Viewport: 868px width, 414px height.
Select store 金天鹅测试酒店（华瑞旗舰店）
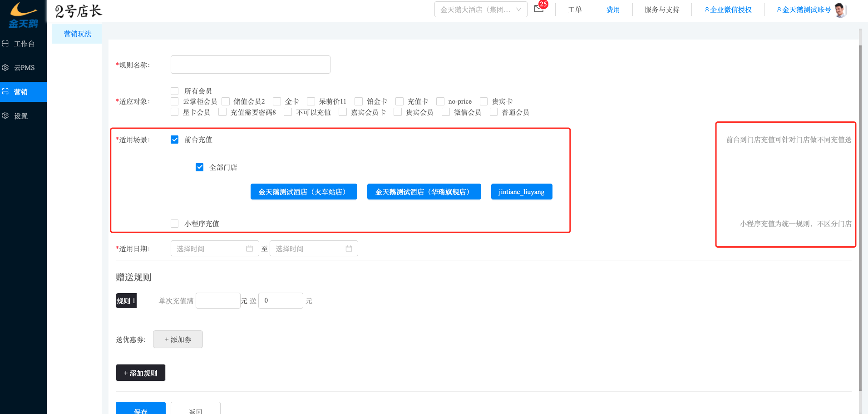[424, 192]
